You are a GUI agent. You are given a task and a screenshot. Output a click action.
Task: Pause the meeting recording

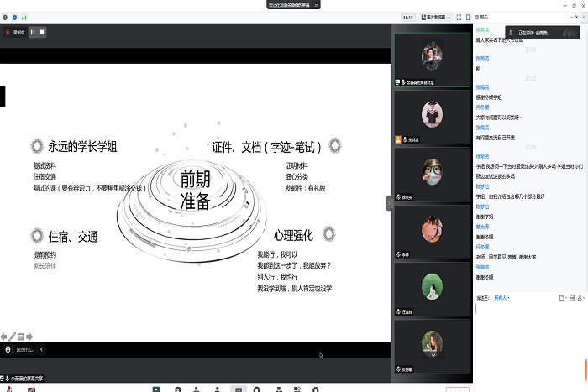(x=33, y=32)
